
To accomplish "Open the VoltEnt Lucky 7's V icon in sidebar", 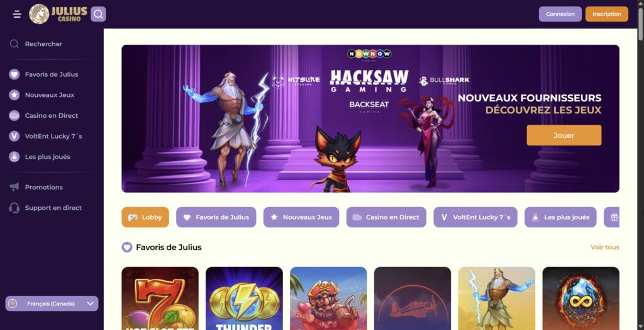I will (x=14, y=136).
